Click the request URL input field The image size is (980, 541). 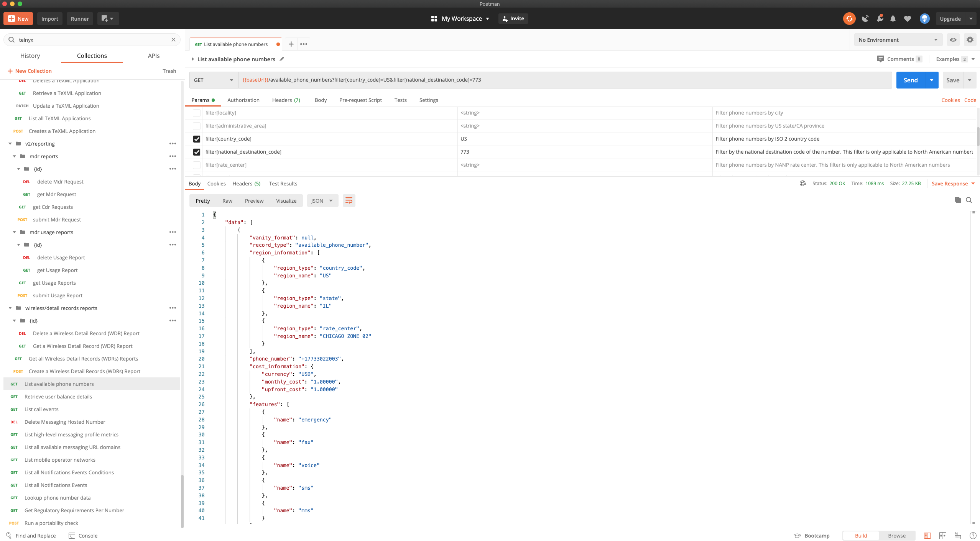(565, 80)
